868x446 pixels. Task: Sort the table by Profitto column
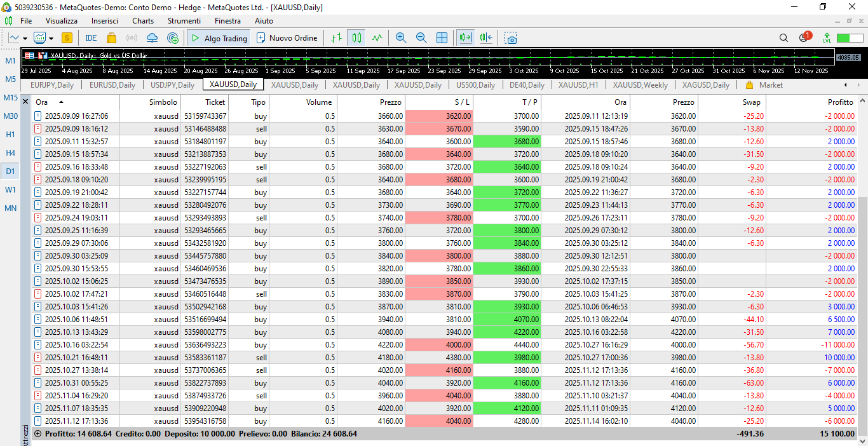click(840, 102)
